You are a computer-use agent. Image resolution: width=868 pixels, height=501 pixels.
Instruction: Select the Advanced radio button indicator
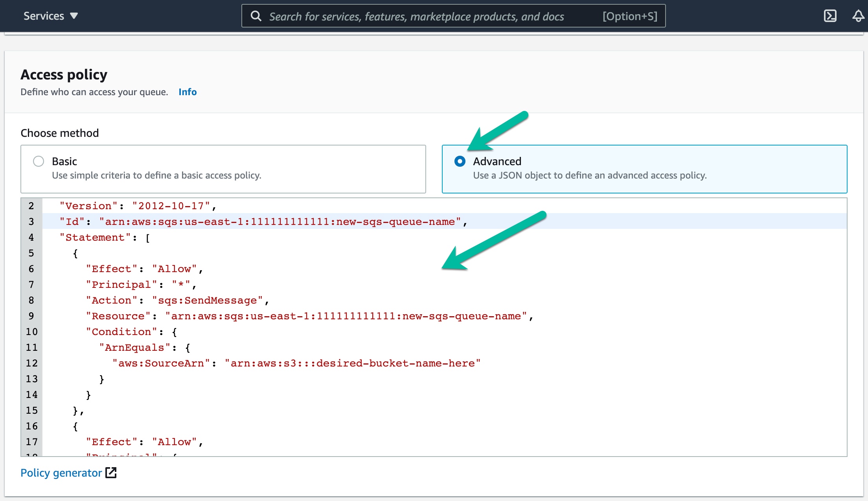click(x=460, y=161)
